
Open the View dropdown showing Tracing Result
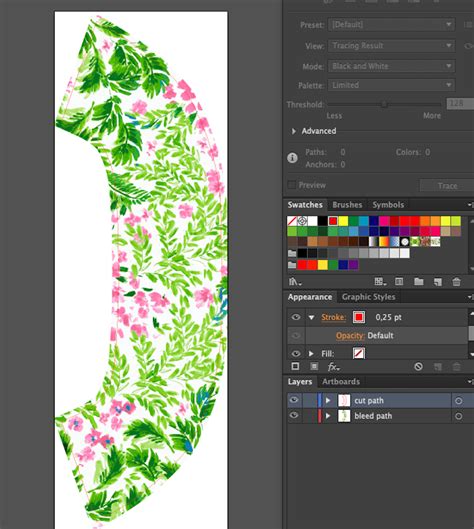tap(391, 46)
